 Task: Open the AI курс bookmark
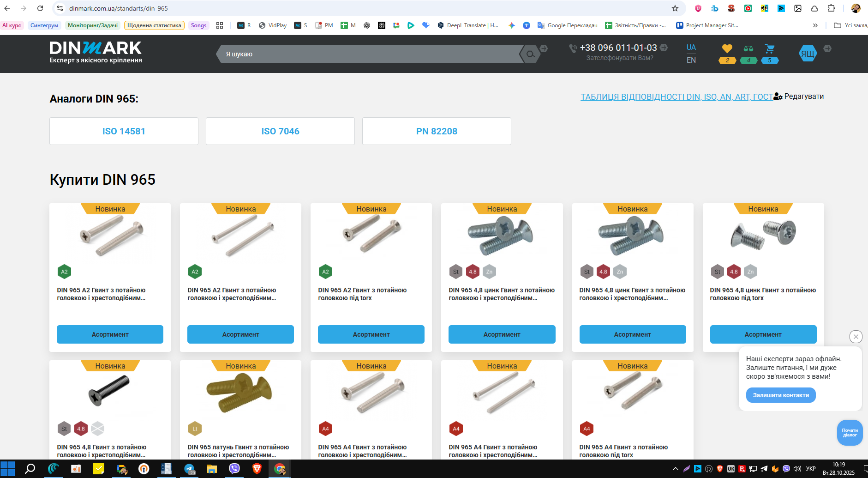(12, 25)
